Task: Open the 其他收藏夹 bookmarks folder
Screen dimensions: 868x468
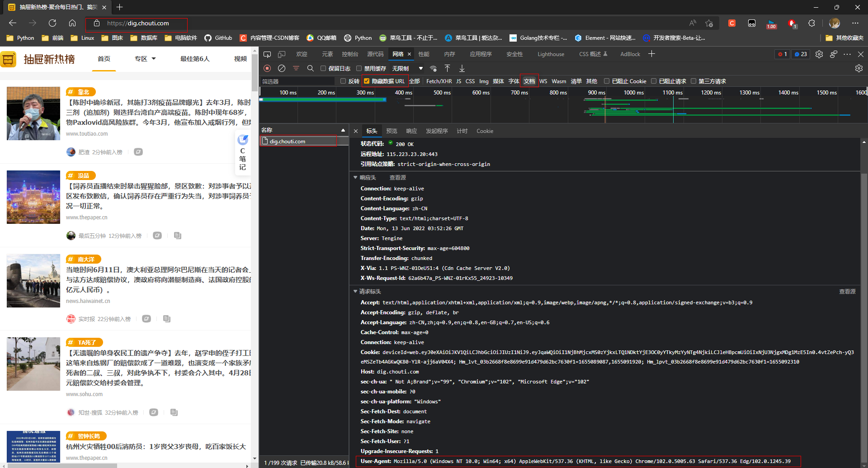Action: tap(844, 38)
